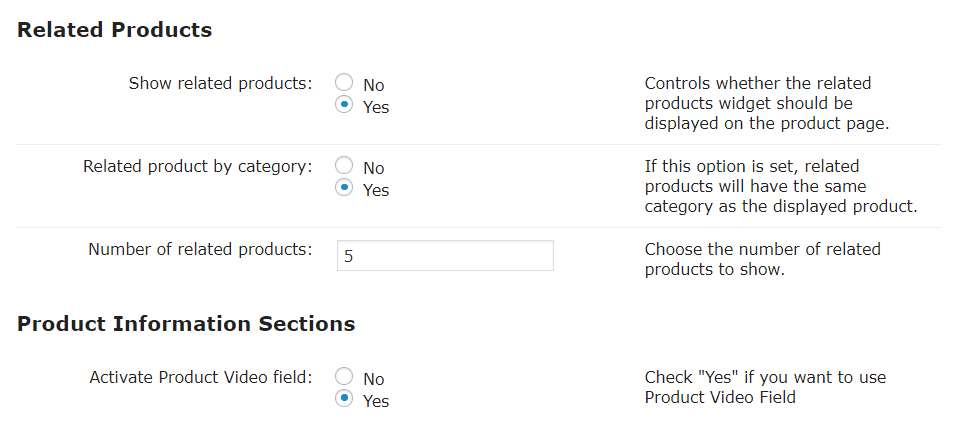Click 'Yes' text label under Activate Product Video
Image resolution: width=965 pixels, height=434 pixels.
click(376, 401)
